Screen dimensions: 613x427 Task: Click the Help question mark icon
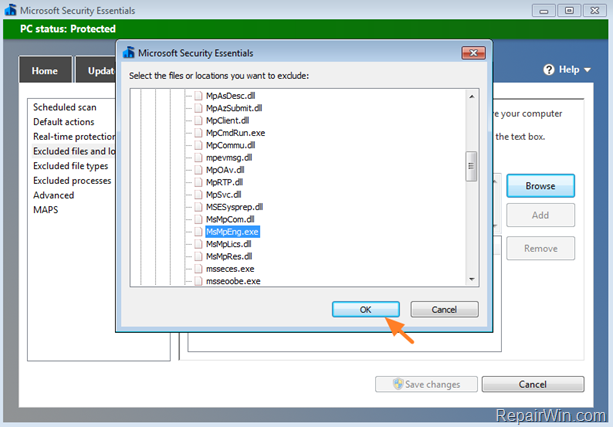tap(549, 70)
